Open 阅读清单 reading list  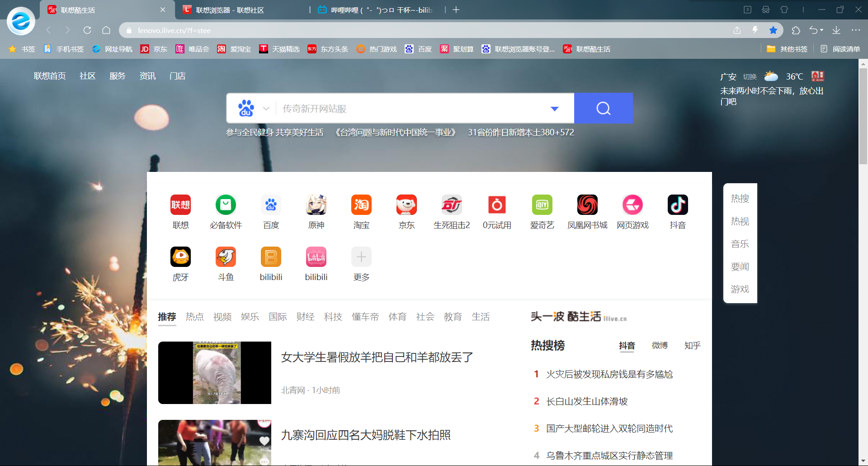(x=840, y=49)
